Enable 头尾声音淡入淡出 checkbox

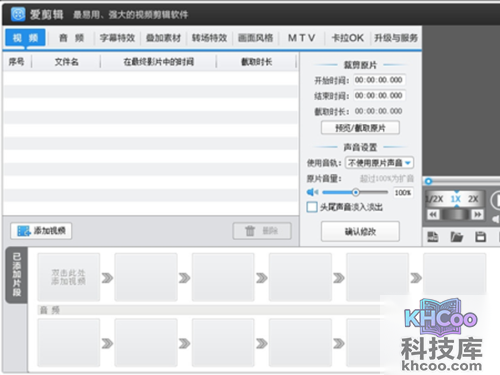pyautogui.click(x=312, y=207)
